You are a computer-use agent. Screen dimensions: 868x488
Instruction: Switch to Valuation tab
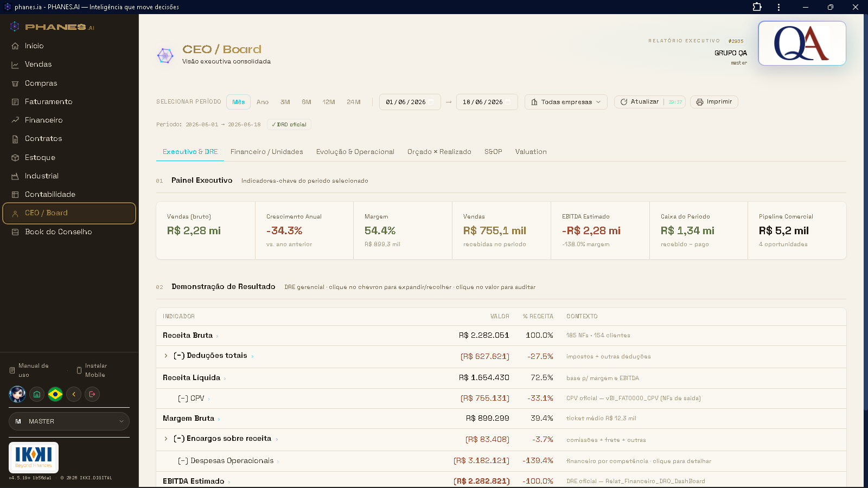[x=531, y=152]
